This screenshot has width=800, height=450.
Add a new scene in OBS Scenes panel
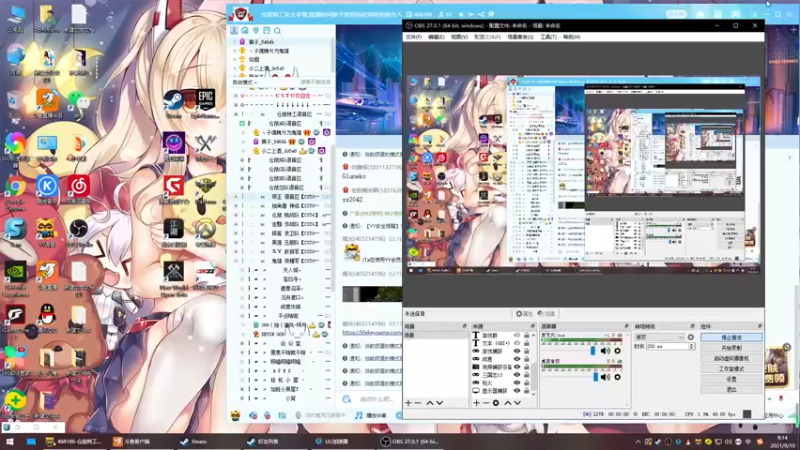pos(408,403)
